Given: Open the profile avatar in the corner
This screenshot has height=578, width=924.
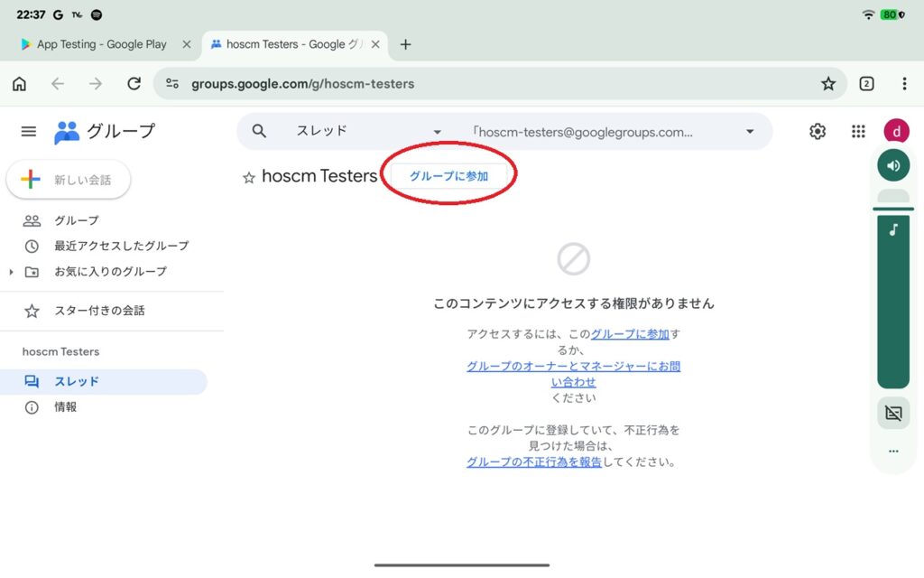Looking at the screenshot, I should (x=896, y=131).
